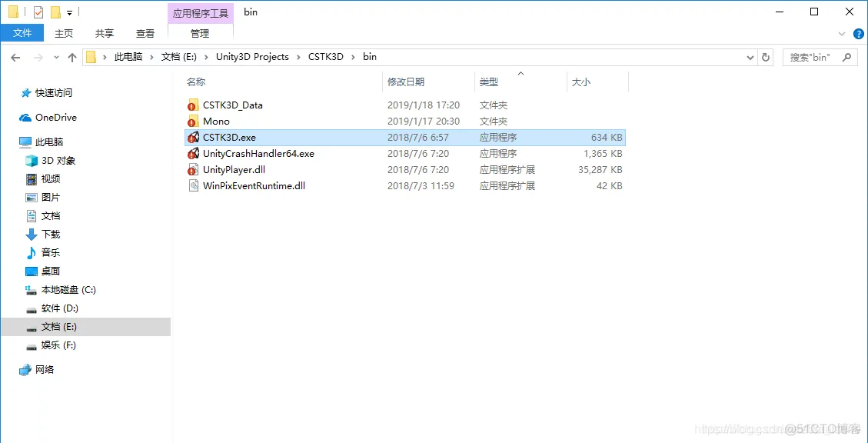Select the Mono folder name
Screen dimensions: 868x443
tap(216, 122)
